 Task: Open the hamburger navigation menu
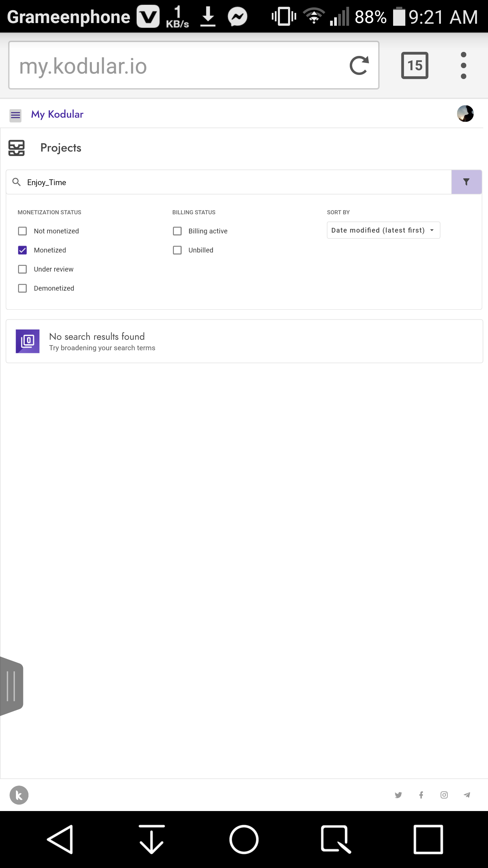15,115
